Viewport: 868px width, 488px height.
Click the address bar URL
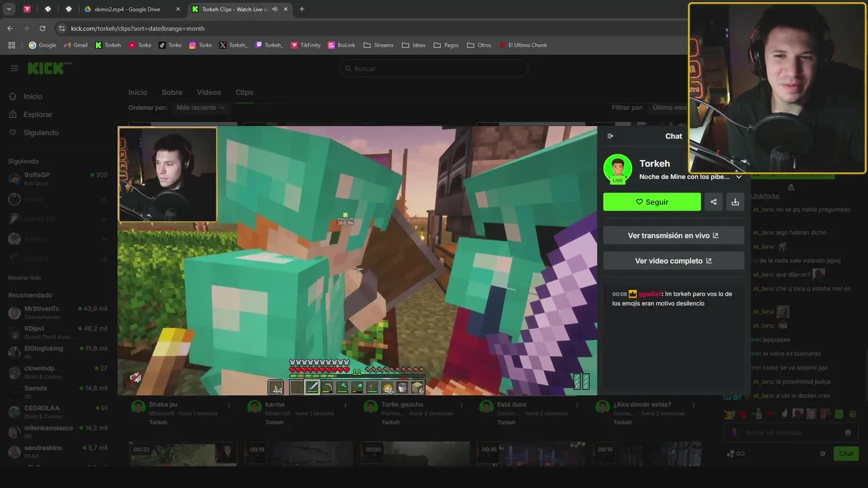click(x=138, y=28)
